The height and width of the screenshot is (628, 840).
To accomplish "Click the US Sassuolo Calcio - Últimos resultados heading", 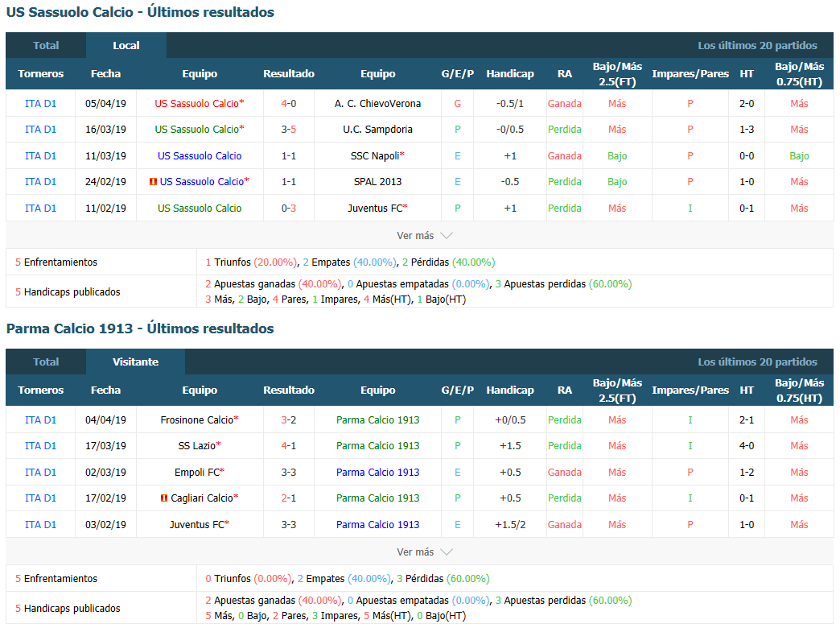I will (x=140, y=12).
